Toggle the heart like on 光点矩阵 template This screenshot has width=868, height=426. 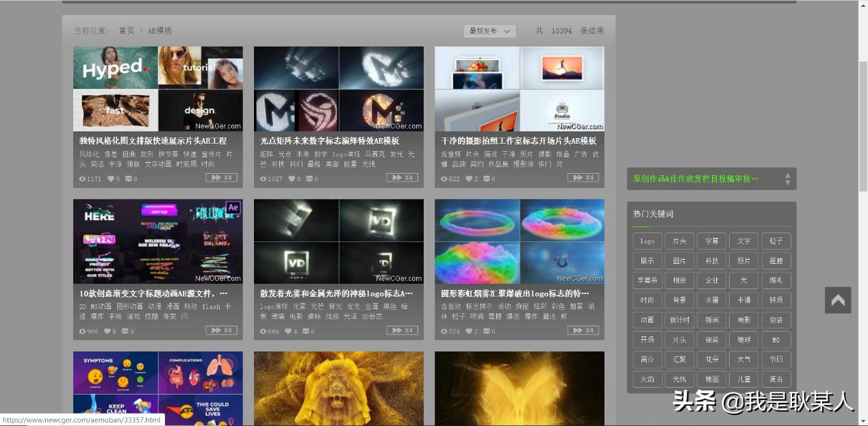[290, 179]
